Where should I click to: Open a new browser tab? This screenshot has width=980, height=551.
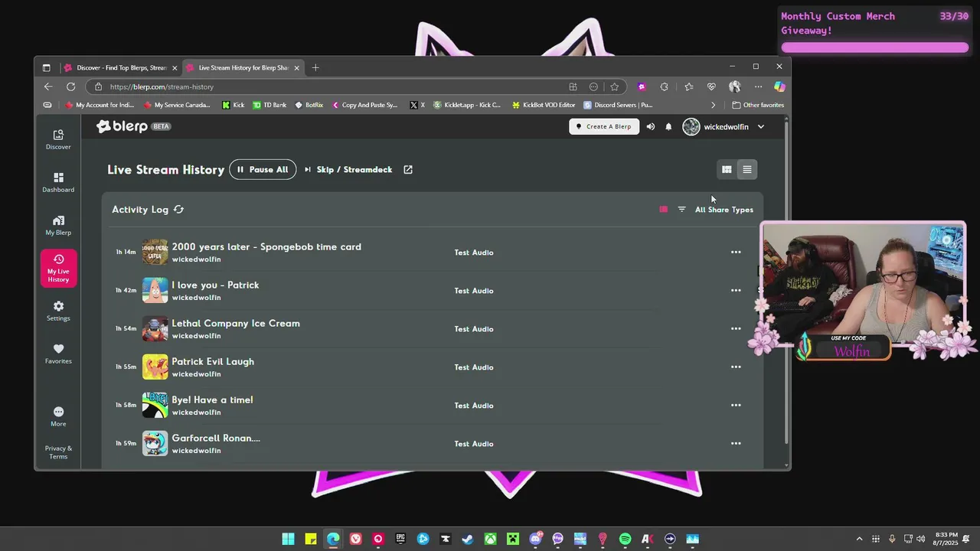[x=315, y=67]
